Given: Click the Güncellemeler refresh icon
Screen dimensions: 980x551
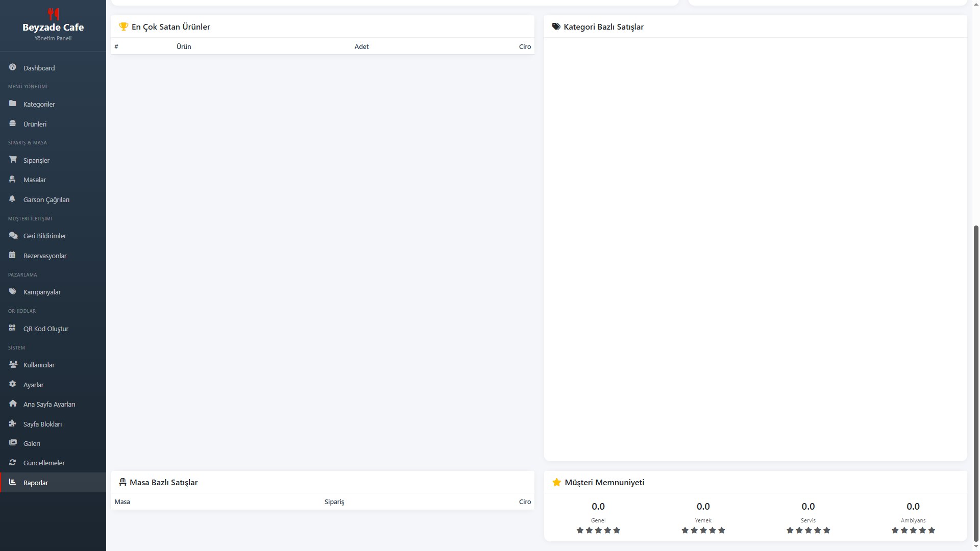Looking at the screenshot, I should point(13,462).
